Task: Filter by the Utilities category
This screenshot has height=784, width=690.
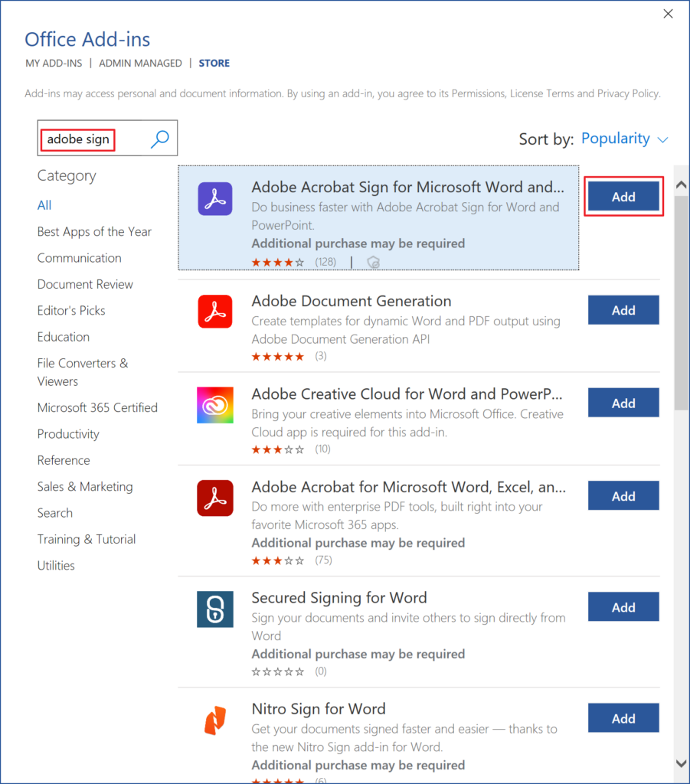Action: 56,566
